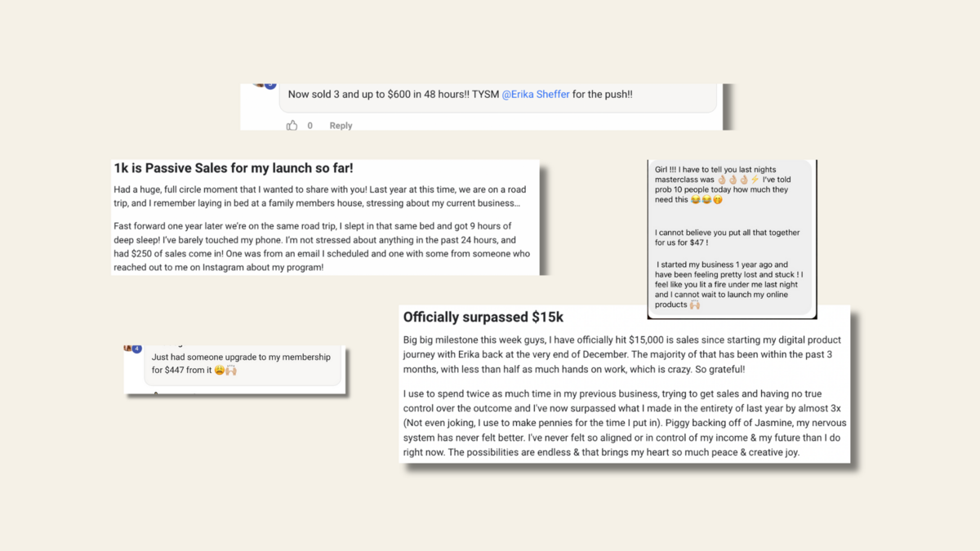Image resolution: width=980 pixels, height=551 pixels.
Task: Click the weary face emoji after "from it"
Action: point(220,371)
